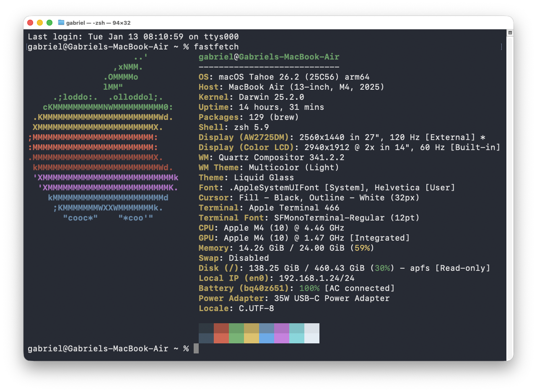Click '.AppleSystemUIFont [System], Helvetica [User]' font value
The image size is (537, 392).
pos(342,188)
